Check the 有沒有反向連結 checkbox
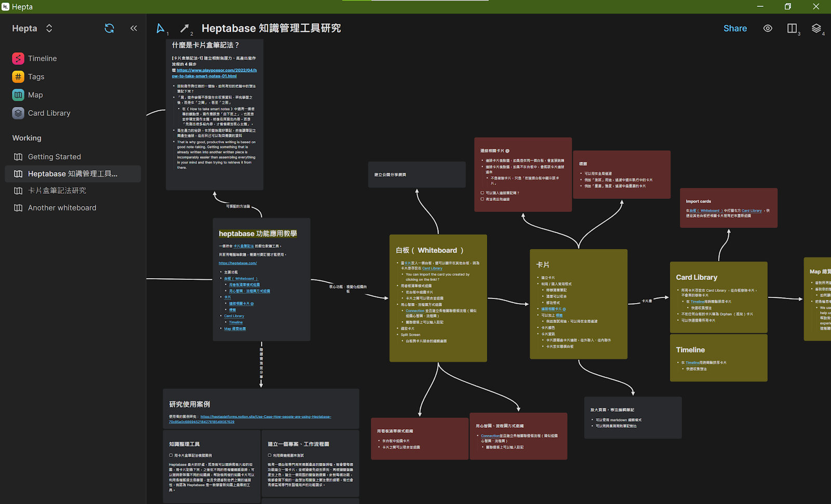The height and width of the screenshot is (504, 831). tap(482, 199)
